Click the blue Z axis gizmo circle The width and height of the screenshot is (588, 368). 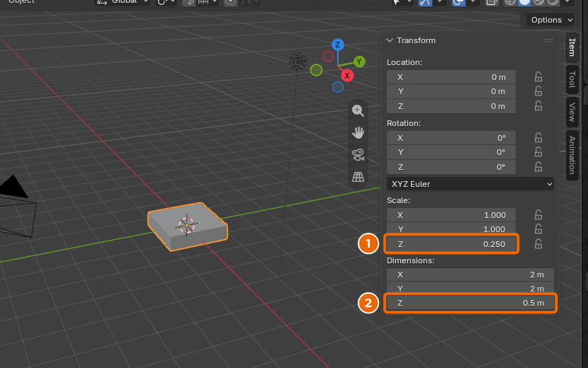pos(338,45)
